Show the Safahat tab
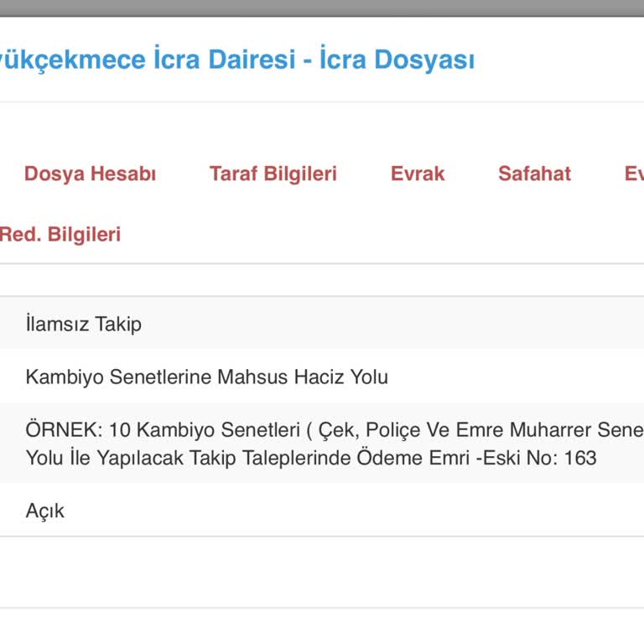Viewport: 644px width, 644px height. coord(534,174)
